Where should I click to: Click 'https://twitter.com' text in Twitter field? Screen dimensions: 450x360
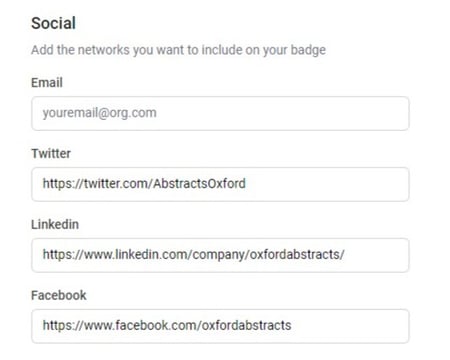pyautogui.click(x=96, y=184)
